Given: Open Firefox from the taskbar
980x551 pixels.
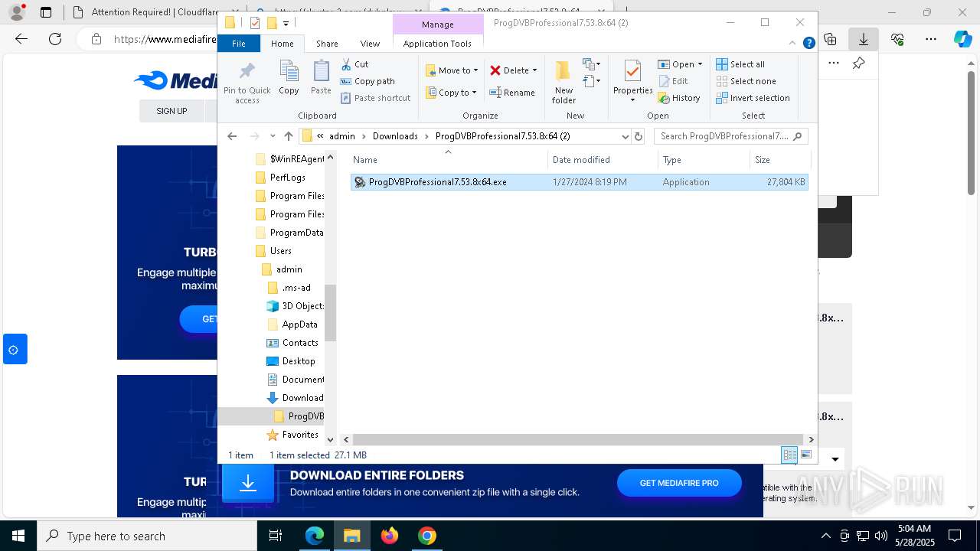Looking at the screenshot, I should tap(390, 536).
